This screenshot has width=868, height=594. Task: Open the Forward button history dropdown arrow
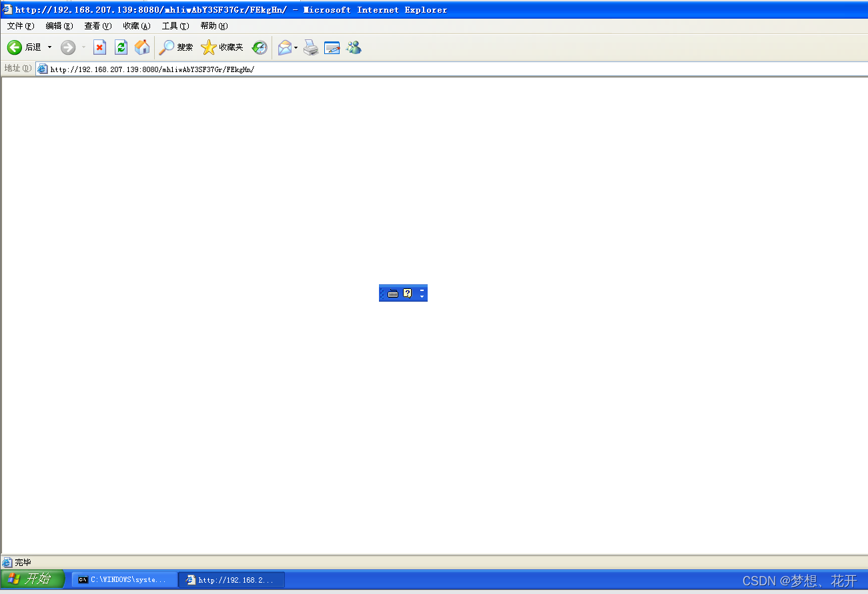click(x=83, y=47)
